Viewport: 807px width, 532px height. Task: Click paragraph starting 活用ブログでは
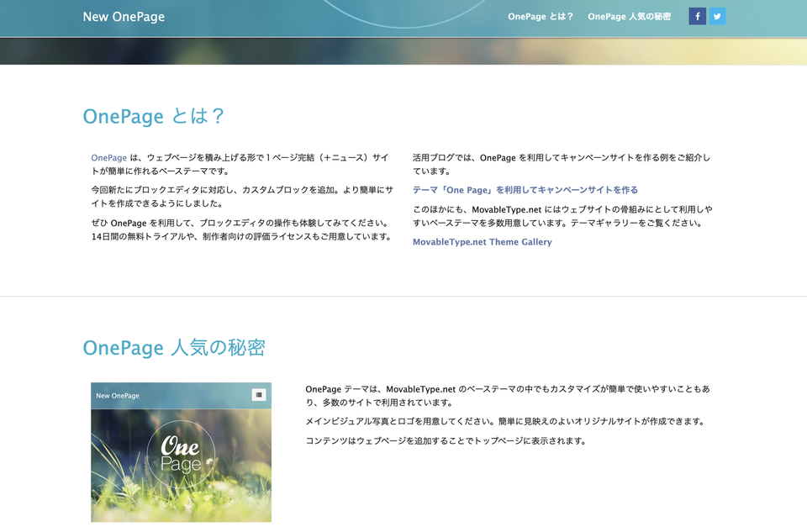pyautogui.click(x=562, y=164)
